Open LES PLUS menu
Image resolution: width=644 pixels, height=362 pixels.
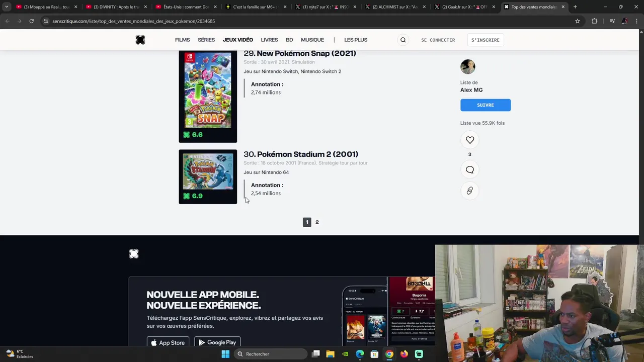356,40
